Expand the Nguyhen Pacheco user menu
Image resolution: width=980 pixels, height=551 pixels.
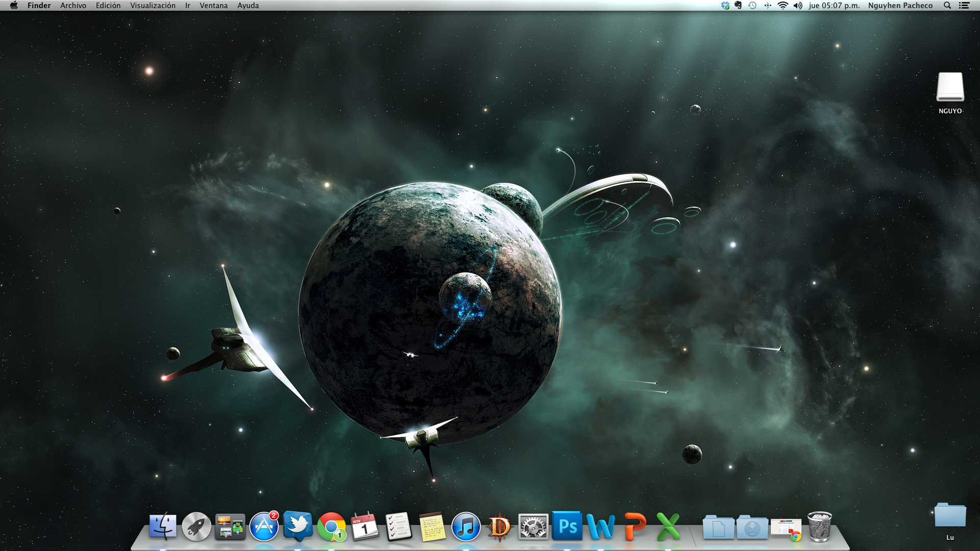coord(900,6)
